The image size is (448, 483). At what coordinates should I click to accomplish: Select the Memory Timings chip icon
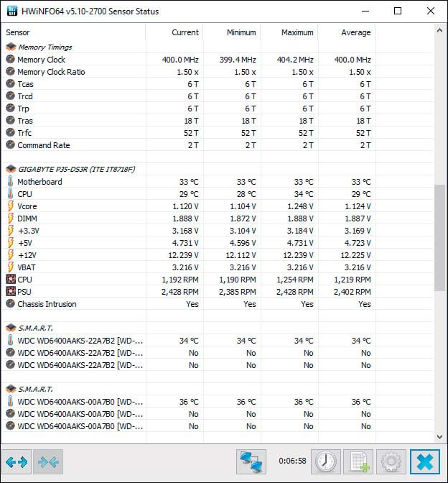tap(11, 47)
